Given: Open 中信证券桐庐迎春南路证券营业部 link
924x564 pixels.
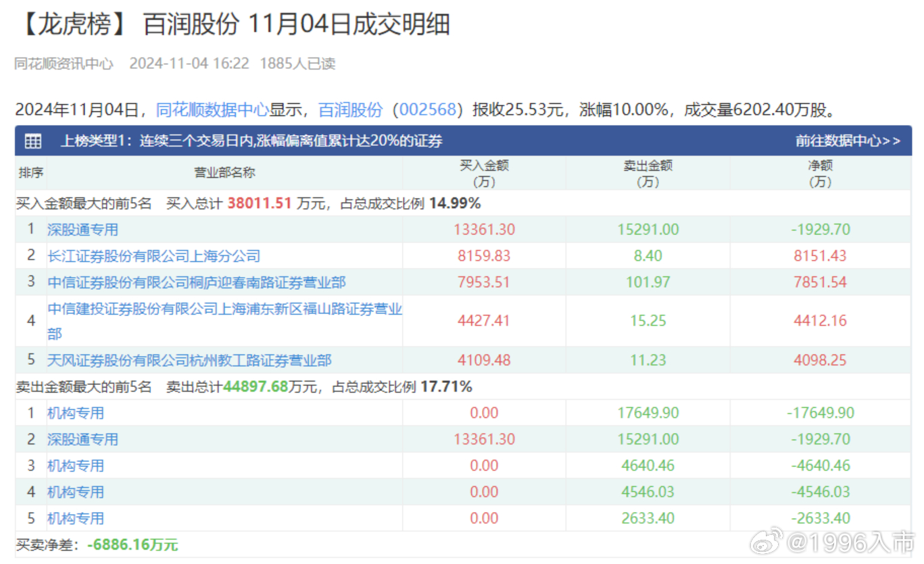Looking at the screenshot, I should pos(197,282).
